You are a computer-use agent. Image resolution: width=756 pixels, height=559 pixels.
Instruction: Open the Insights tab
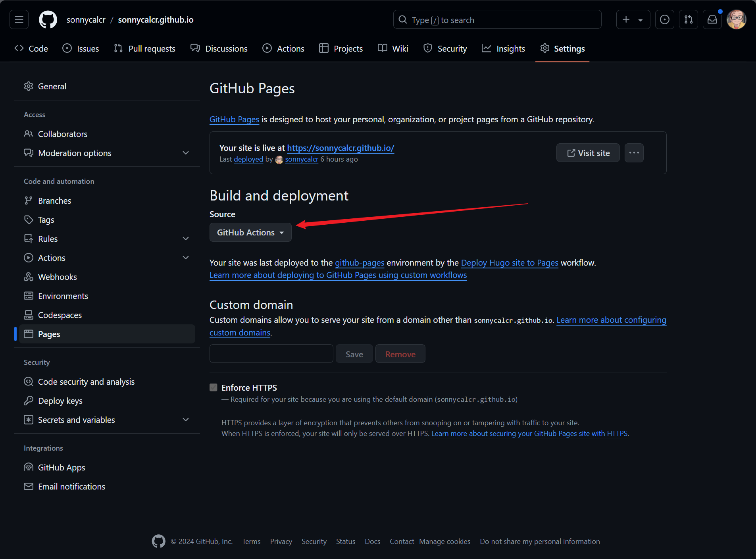pos(504,48)
